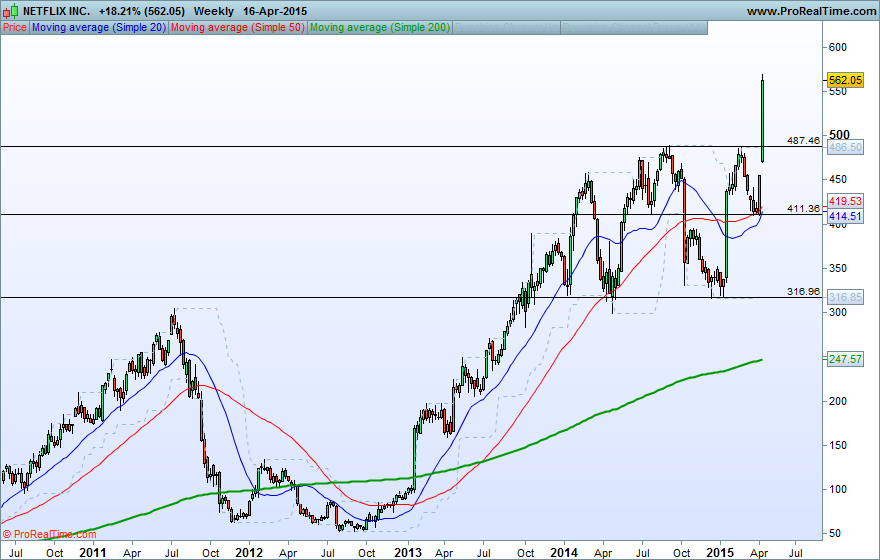Click the 2011 year label on time axis
880x560 pixels.
pyautogui.click(x=93, y=552)
